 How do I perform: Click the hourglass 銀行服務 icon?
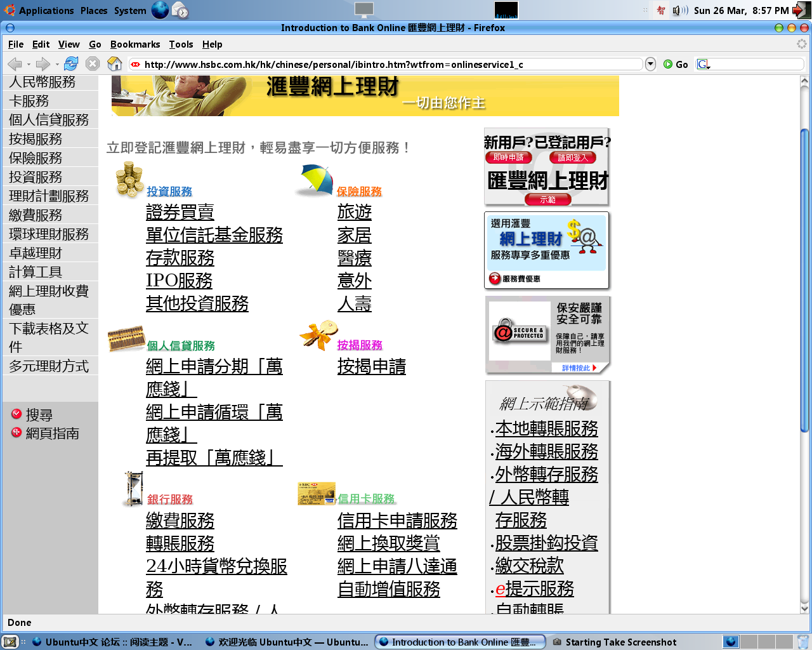[134, 489]
